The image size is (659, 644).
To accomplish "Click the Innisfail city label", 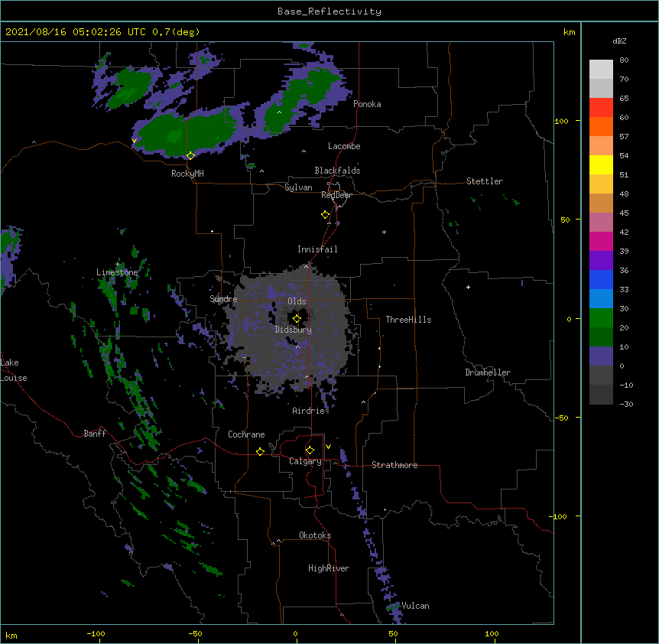I will [317, 249].
